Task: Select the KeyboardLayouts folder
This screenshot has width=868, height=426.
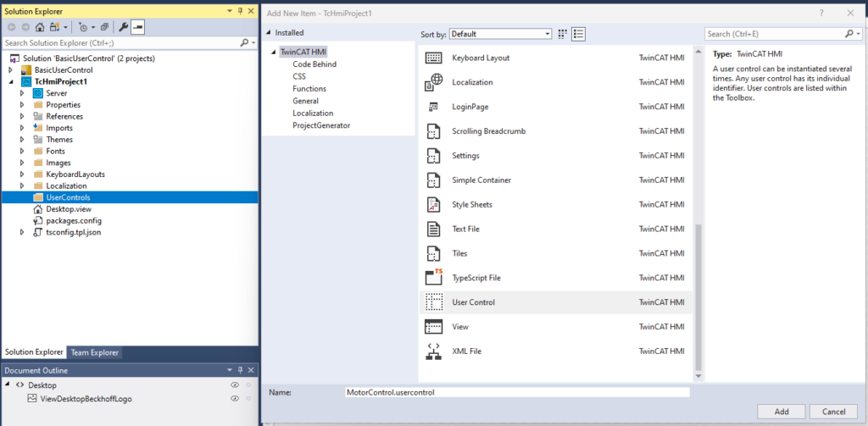Action: pos(75,174)
